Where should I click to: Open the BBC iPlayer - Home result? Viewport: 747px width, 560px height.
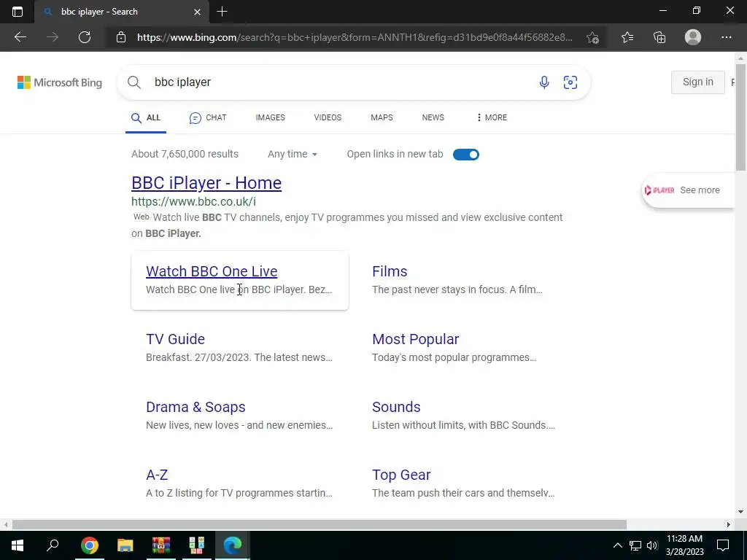(x=206, y=183)
